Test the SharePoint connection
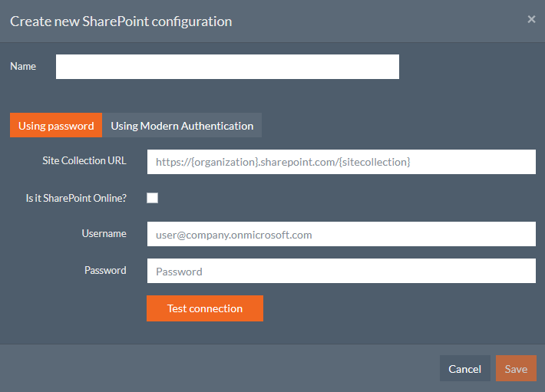 coord(205,308)
